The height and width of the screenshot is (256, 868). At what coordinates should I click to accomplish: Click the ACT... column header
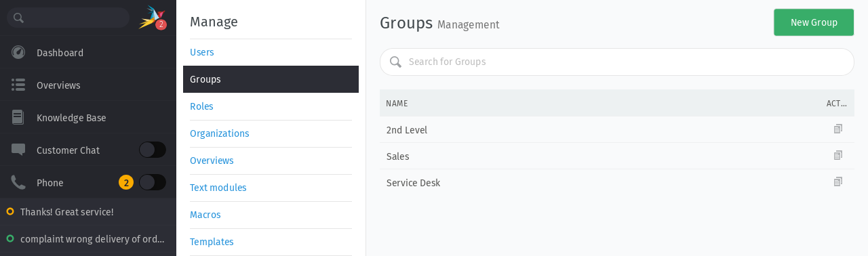[837, 104]
